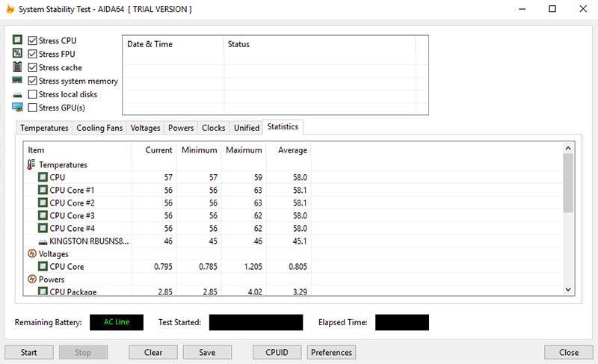Click the Powers lightning icon

tap(32, 279)
